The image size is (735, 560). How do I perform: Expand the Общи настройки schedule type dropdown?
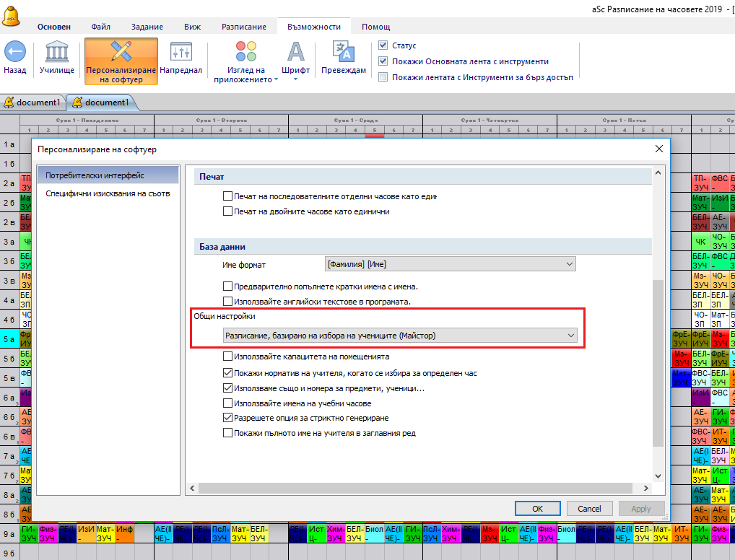pos(399,336)
